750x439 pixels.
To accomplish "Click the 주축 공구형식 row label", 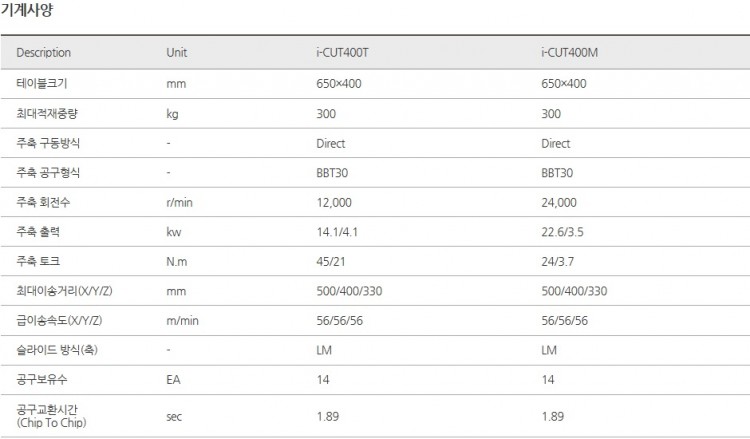I will [x=47, y=173].
